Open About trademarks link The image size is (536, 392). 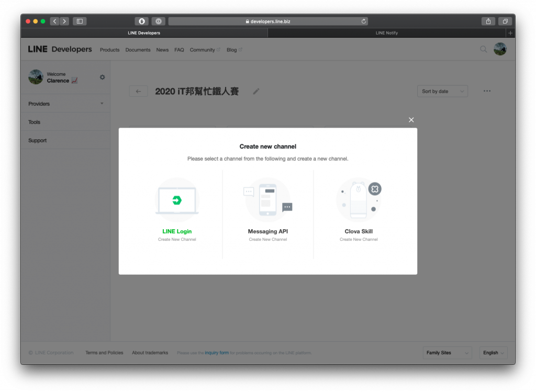[150, 353]
